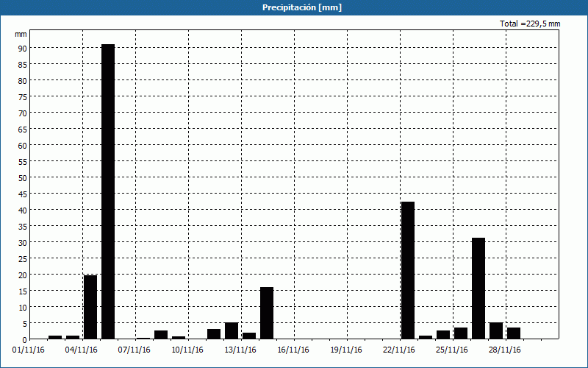Click the 80 y-axis label

pyautogui.click(x=23, y=81)
